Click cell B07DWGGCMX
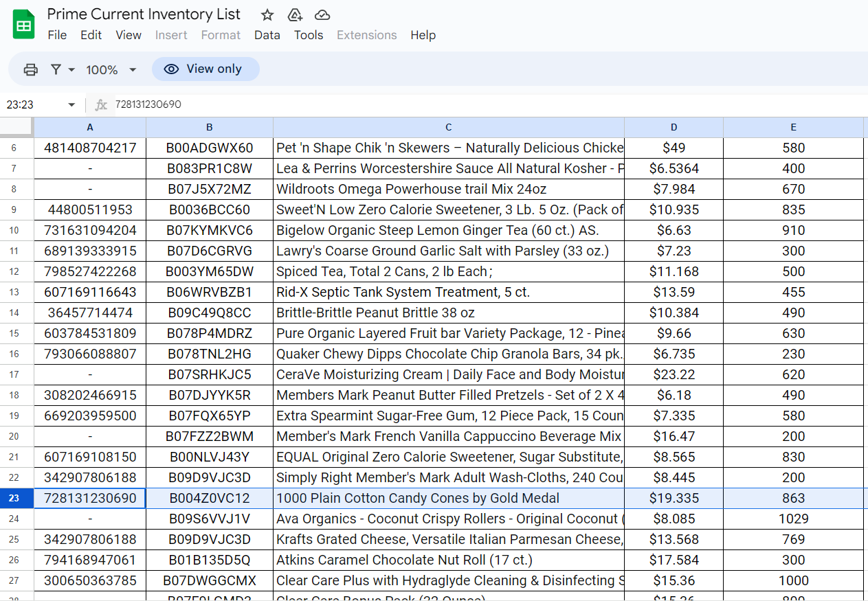The width and height of the screenshot is (868, 601). click(210, 580)
